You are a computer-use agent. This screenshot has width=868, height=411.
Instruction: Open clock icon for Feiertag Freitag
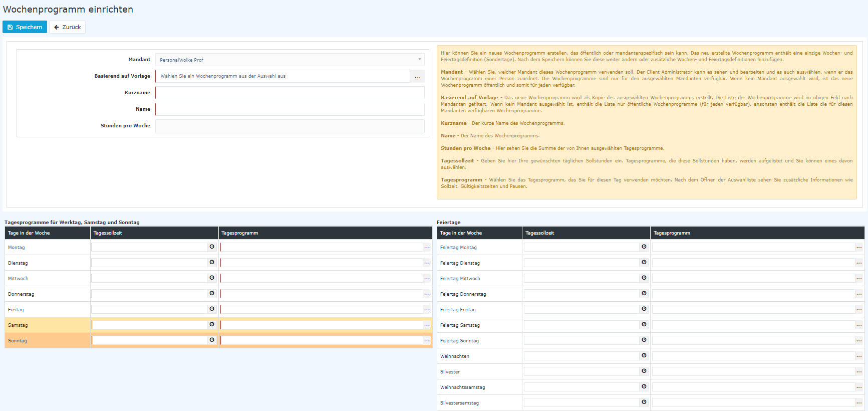[x=644, y=309]
